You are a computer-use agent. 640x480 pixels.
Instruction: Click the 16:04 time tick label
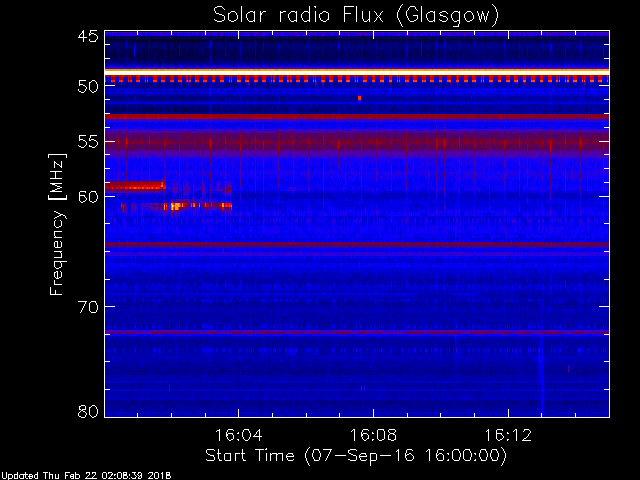pyautogui.click(x=238, y=435)
